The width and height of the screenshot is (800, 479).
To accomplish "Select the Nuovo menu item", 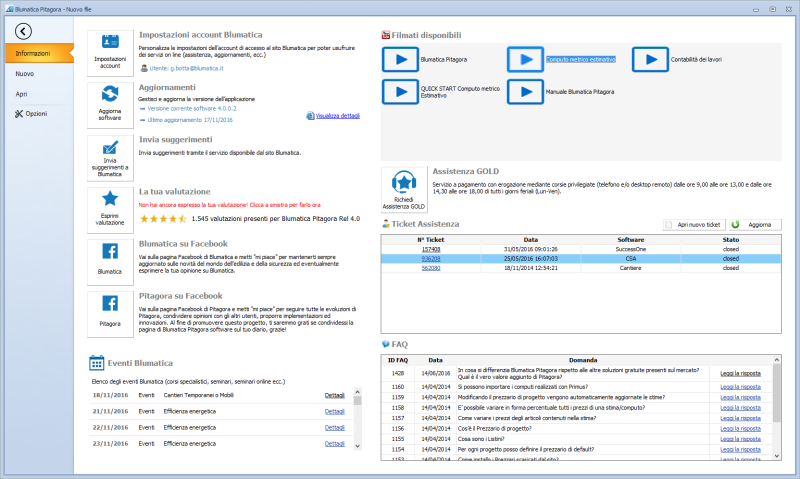I will 24,73.
